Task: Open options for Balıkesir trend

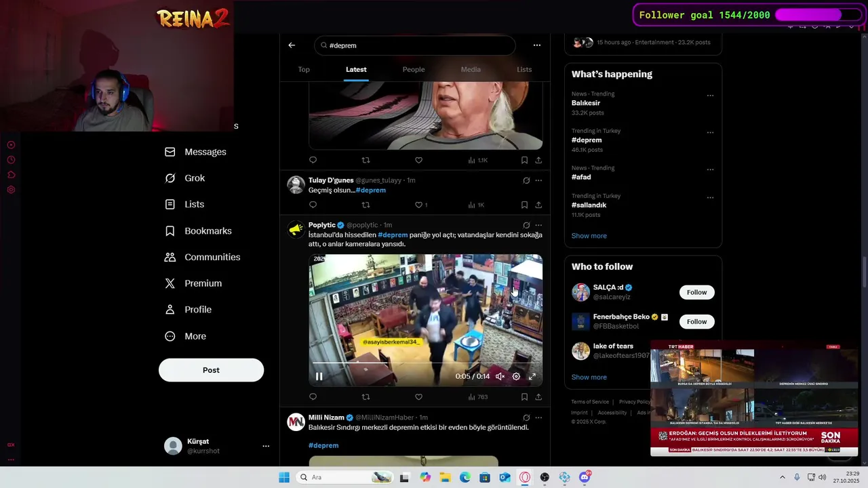Action: [710, 96]
